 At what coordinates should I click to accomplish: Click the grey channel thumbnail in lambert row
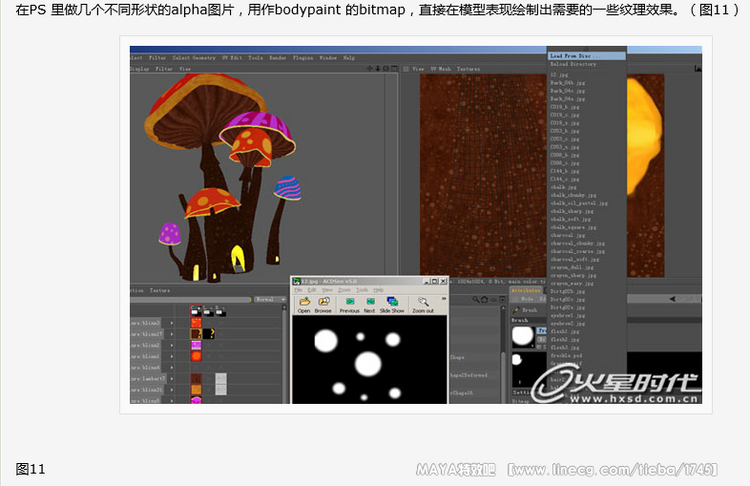(x=221, y=378)
